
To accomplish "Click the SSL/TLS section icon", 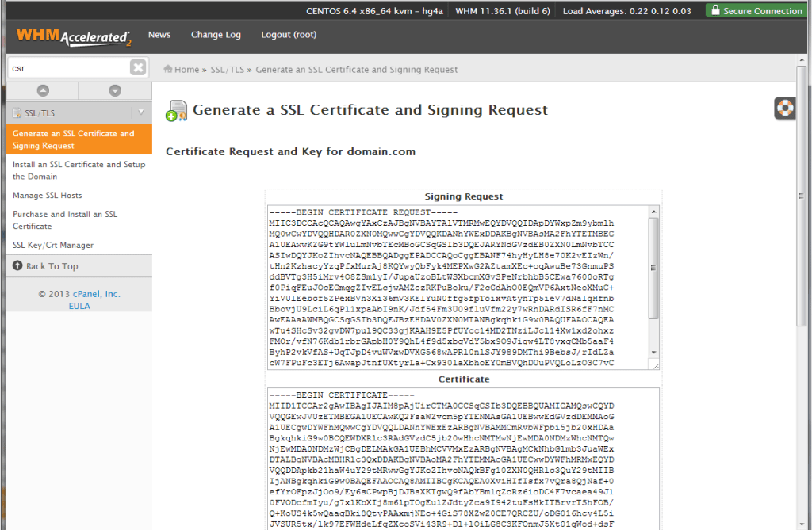I will (17, 112).
